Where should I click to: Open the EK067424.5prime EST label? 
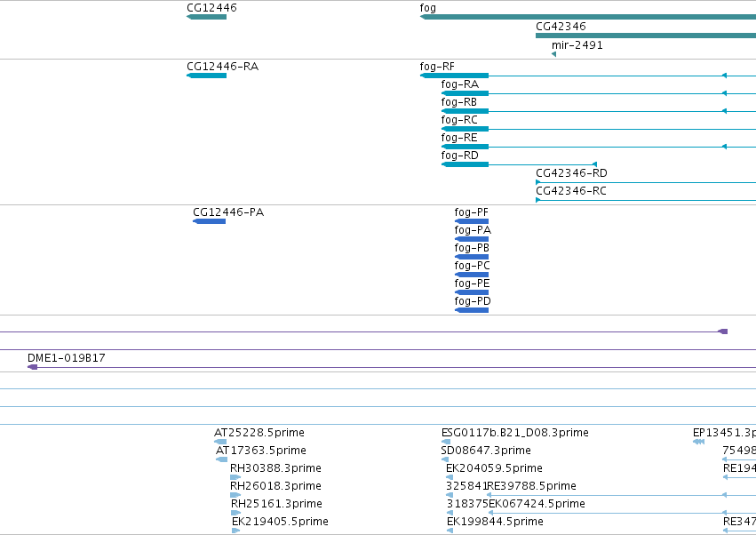coord(537,504)
